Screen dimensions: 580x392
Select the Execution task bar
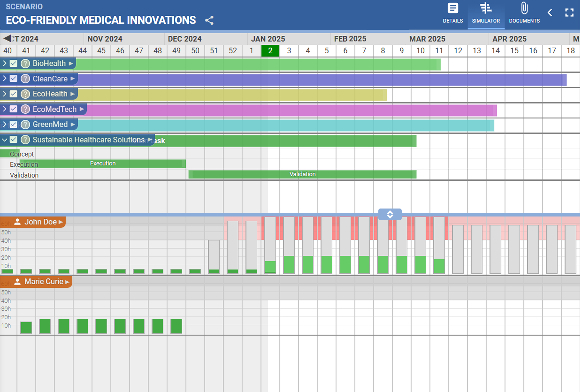103,164
